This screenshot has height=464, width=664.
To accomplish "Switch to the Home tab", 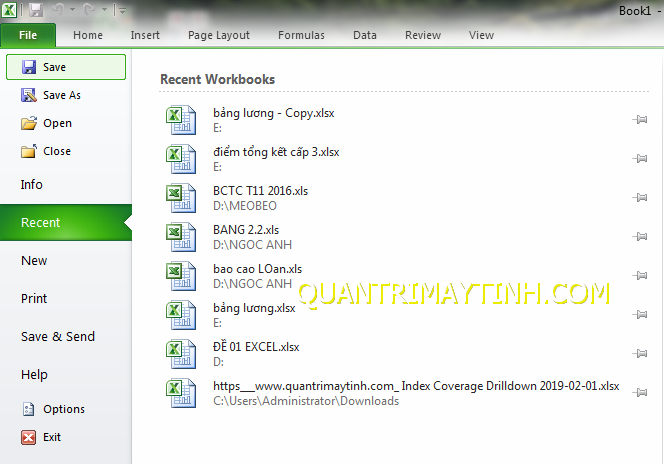I will click(88, 35).
